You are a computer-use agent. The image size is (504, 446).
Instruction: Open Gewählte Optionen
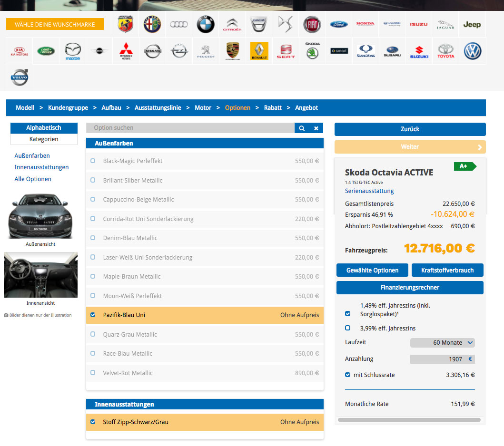372,271
